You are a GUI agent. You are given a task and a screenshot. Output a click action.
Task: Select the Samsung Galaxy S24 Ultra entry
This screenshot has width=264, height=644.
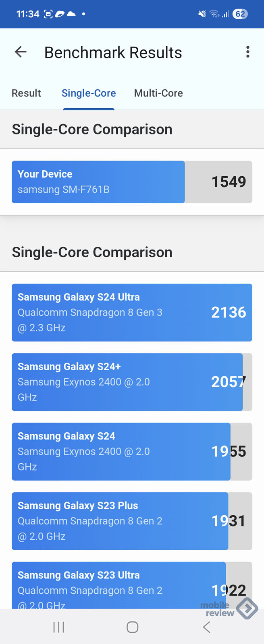tap(132, 312)
